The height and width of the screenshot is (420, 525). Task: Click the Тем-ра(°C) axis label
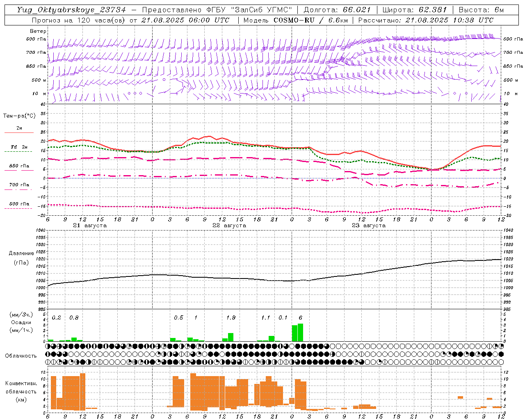(x=19, y=116)
